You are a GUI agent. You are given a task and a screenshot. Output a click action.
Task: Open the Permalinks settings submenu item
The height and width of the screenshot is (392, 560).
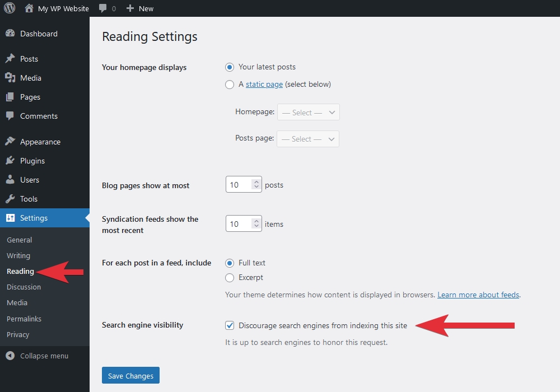pyautogui.click(x=24, y=319)
